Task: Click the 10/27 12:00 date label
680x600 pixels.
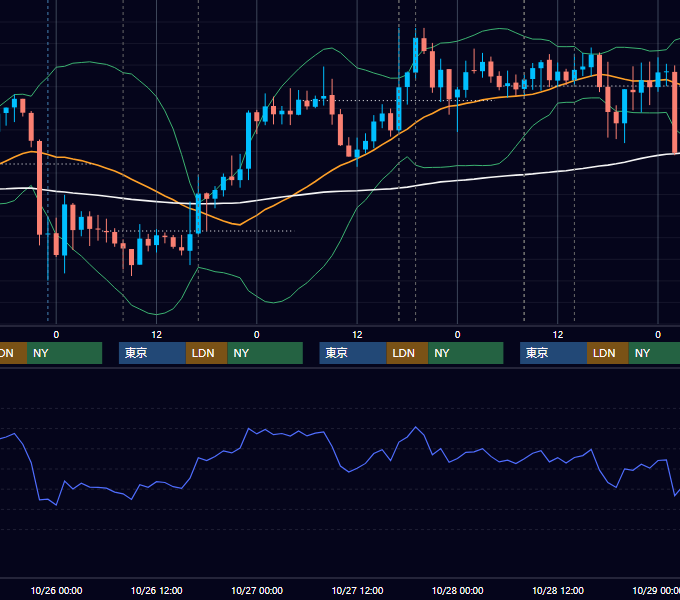Action: [x=357, y=590]
